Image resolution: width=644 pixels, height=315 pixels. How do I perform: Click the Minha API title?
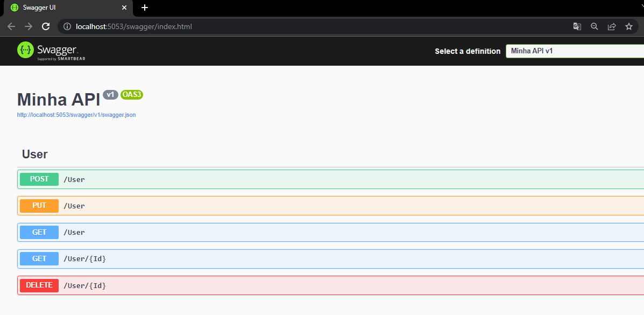tap(59, 100)
